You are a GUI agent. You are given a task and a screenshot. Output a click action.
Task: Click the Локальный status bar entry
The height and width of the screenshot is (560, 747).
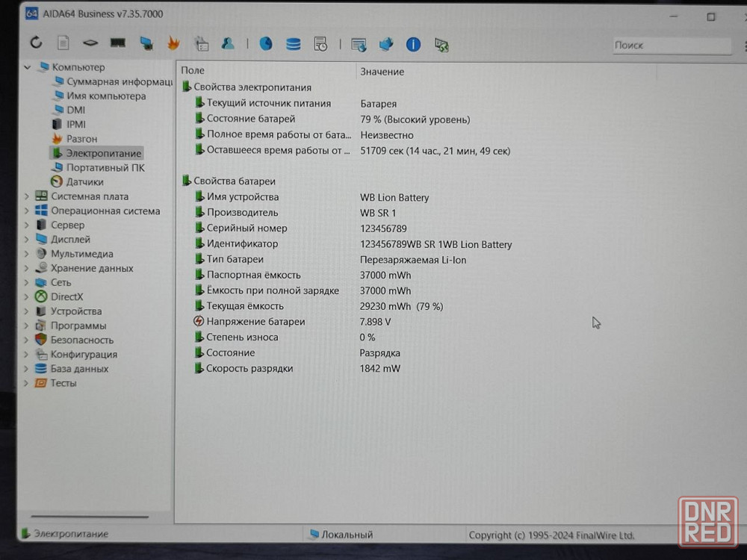341,535
